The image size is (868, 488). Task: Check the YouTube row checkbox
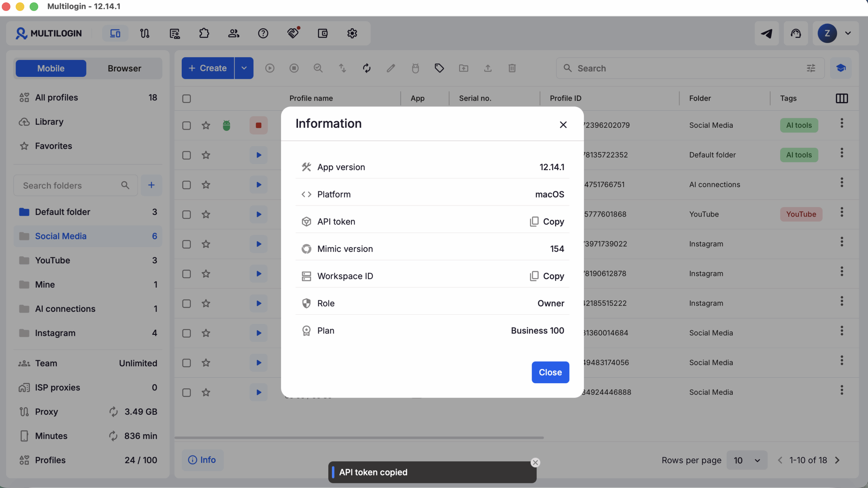186,215
